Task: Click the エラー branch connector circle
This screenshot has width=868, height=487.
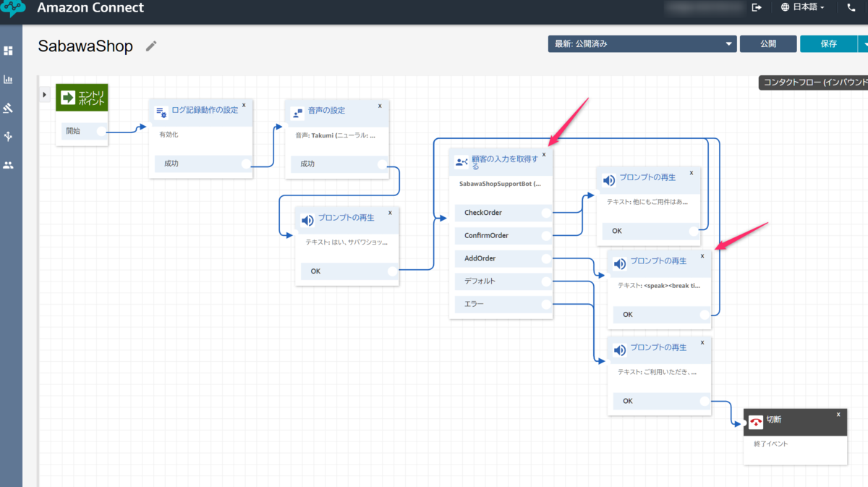Action: (x=546, y=304)
